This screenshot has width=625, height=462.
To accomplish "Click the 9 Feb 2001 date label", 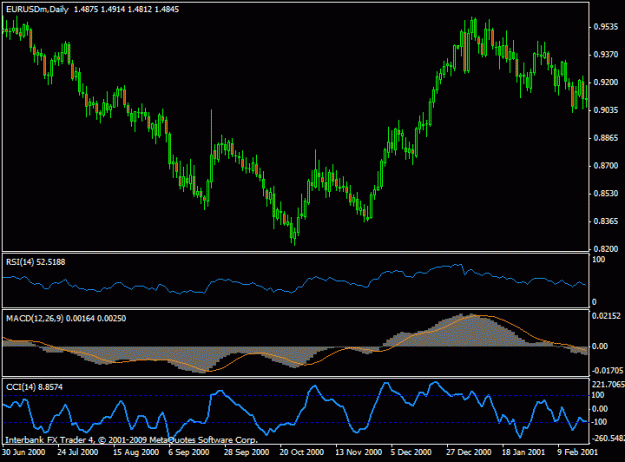I will pyautogui.click(x=578, y=452).
